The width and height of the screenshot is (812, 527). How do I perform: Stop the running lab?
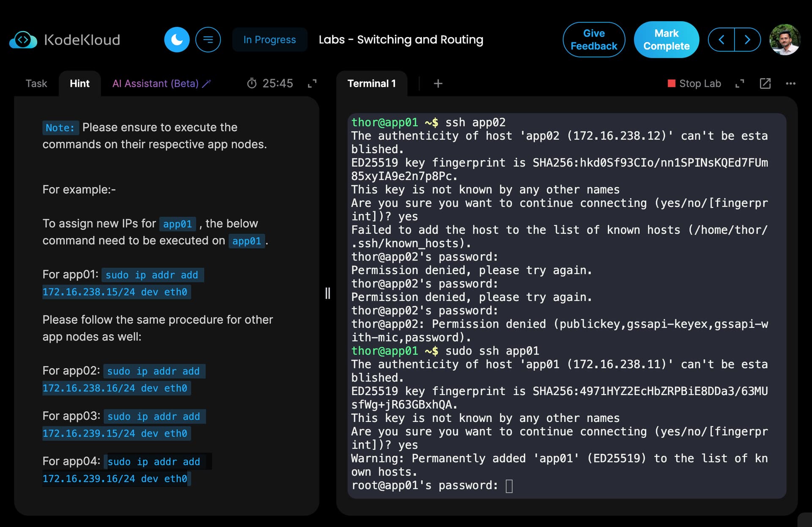pos(694,84)
